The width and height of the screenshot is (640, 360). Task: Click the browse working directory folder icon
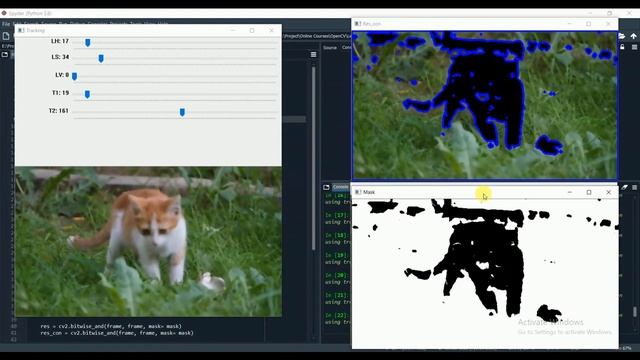pyautogui.click(x=622, y=36)
